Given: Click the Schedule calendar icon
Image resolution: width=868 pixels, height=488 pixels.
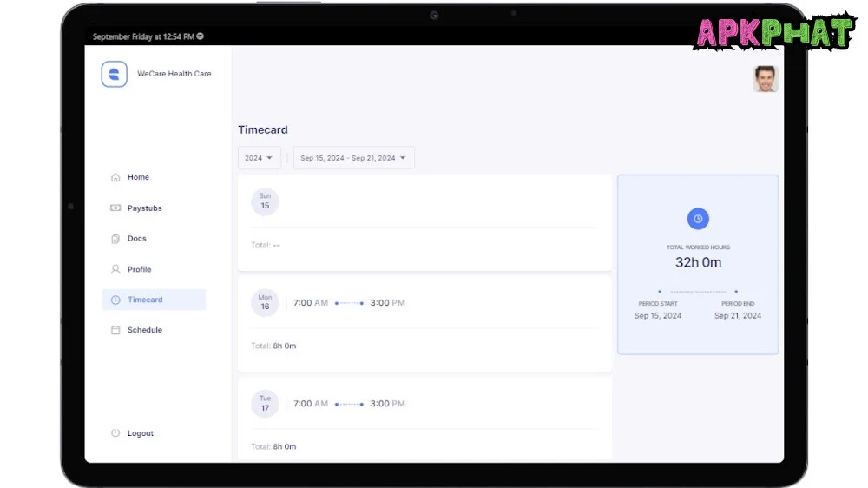Looking at the screenshot, I should point(115,330).
